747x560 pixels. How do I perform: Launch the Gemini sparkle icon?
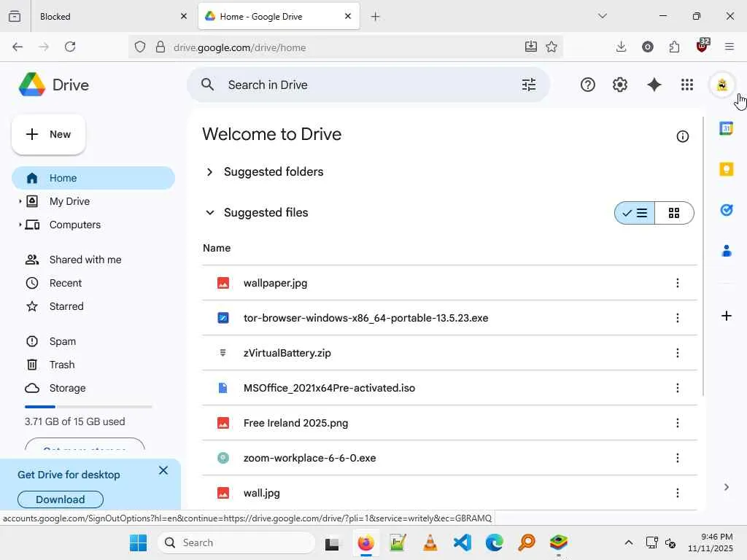pyautogui.click(x=654, y=85)
